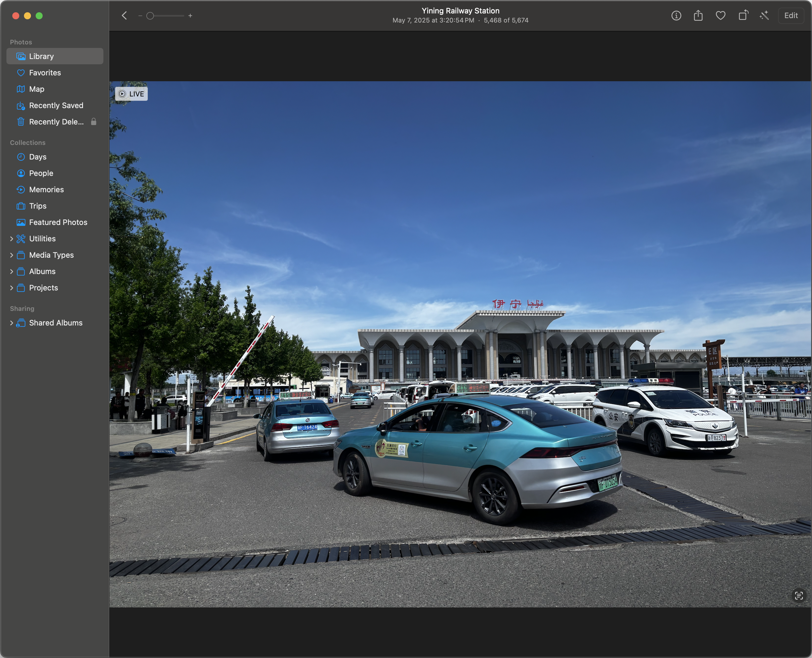Open Recently Deleted in sidebar
Screen dimensions: 812x658
[x=56, y=122]
